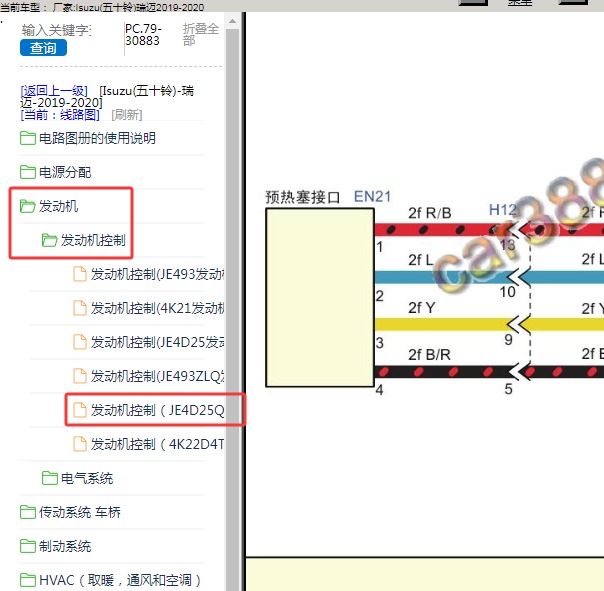The image size is (604, 591).
Task: Expand the 电源分配 tree item
Action: 65,172
